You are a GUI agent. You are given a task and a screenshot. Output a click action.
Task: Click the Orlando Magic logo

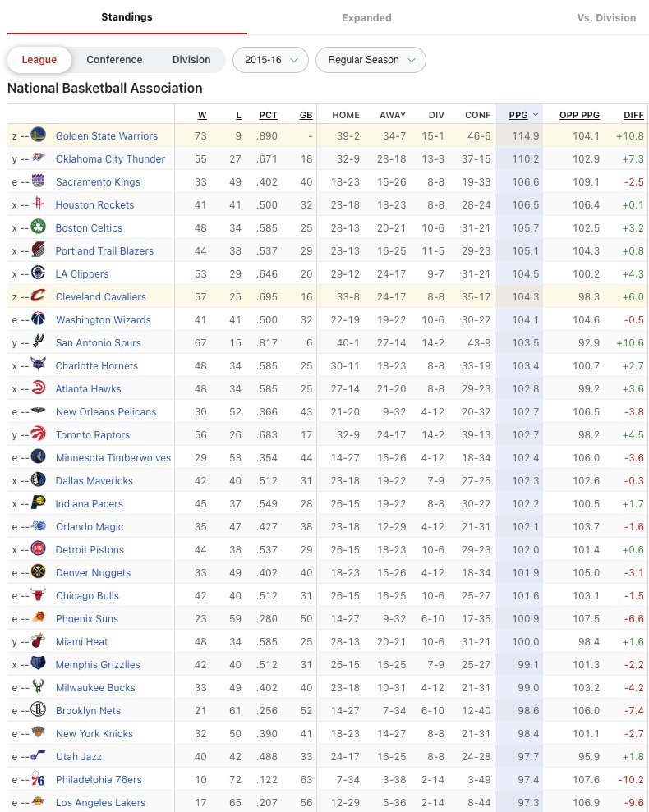(x=38, y=526)
